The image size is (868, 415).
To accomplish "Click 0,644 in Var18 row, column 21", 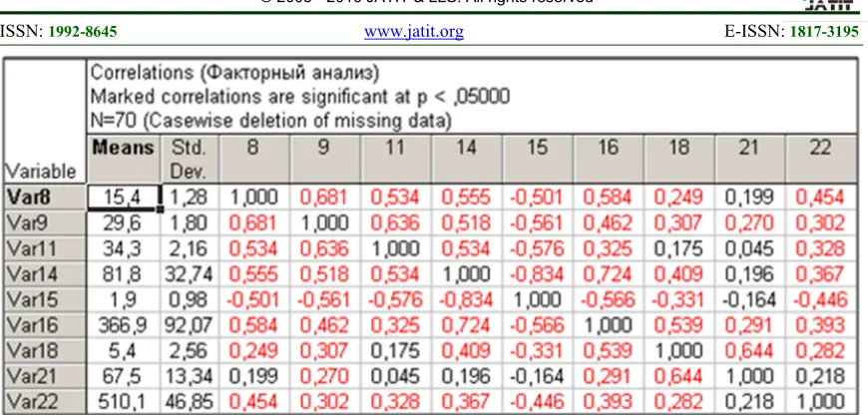I will click(x=749, y=350).
